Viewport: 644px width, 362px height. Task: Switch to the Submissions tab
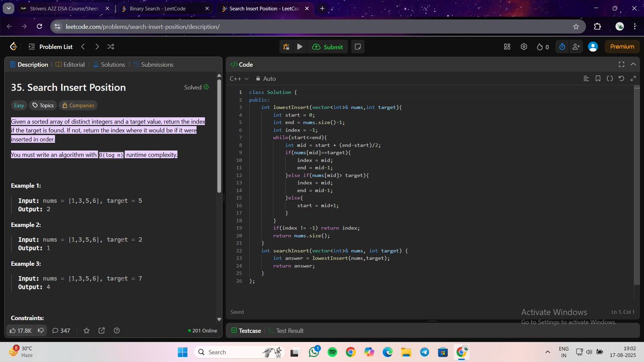pos(153,64)
